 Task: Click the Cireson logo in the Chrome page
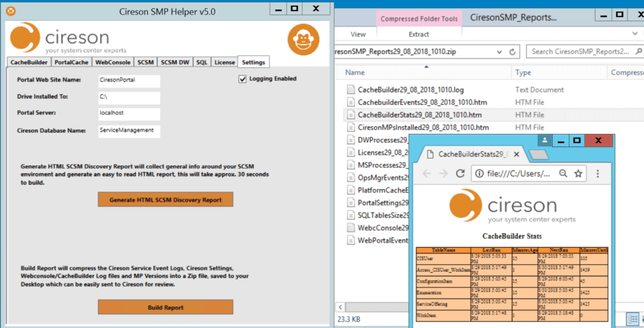pos(512,207)
